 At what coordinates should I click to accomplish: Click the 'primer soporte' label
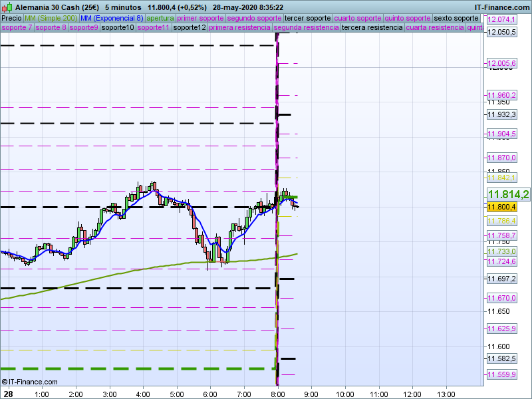click(201, 18)
